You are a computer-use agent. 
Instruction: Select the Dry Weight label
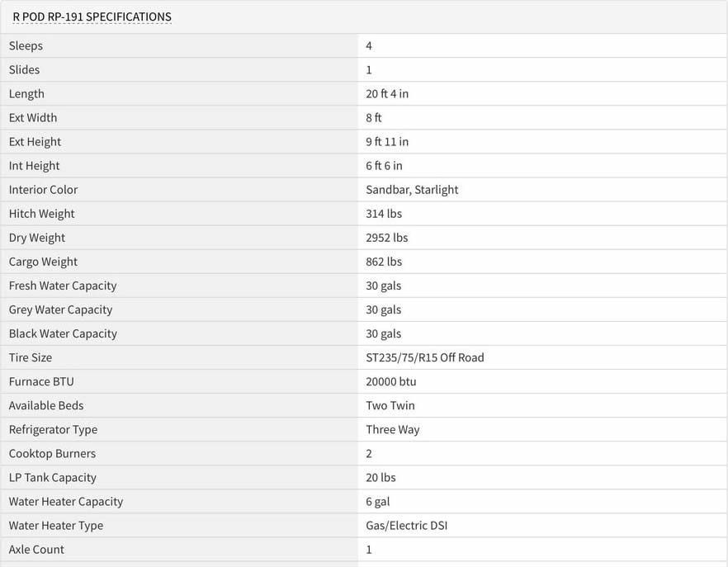coord(36,238)
